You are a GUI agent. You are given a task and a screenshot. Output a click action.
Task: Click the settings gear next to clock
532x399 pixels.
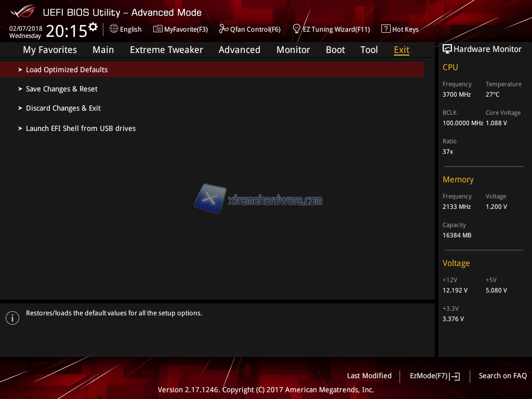[x=93, y=26]
